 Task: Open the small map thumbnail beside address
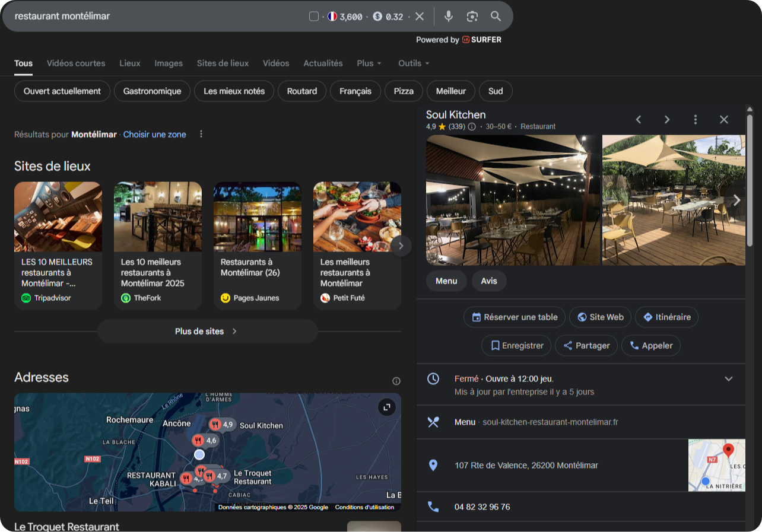point(717,466)
